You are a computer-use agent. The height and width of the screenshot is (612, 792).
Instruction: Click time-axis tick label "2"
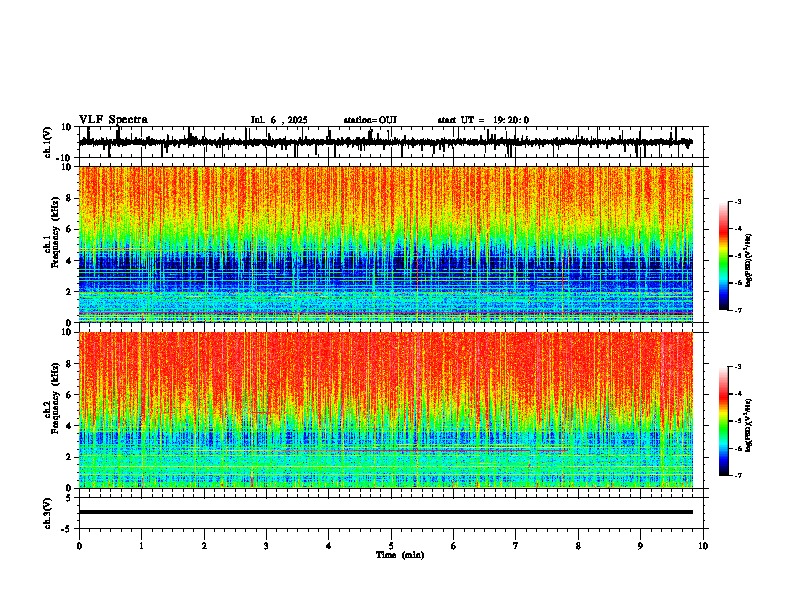tap(204, 546)
